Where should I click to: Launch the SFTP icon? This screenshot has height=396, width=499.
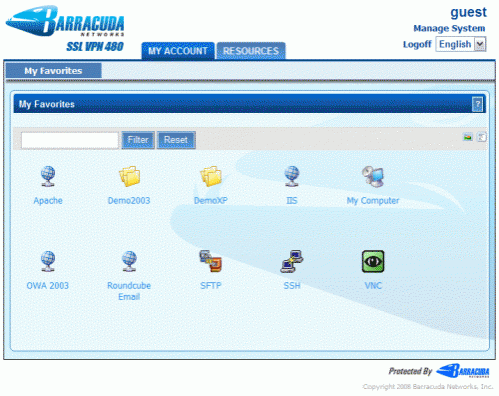pyautogui.click(x=211, y=261)
